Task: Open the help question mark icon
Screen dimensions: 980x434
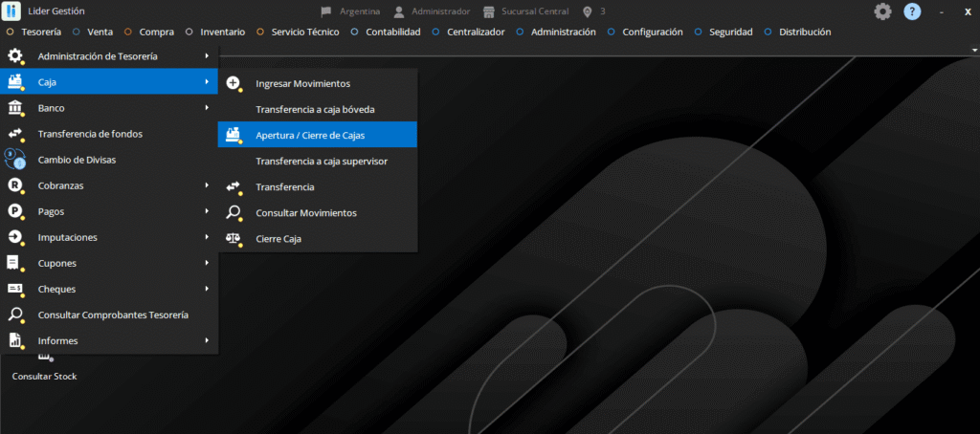Action: [x=912, y=11]
